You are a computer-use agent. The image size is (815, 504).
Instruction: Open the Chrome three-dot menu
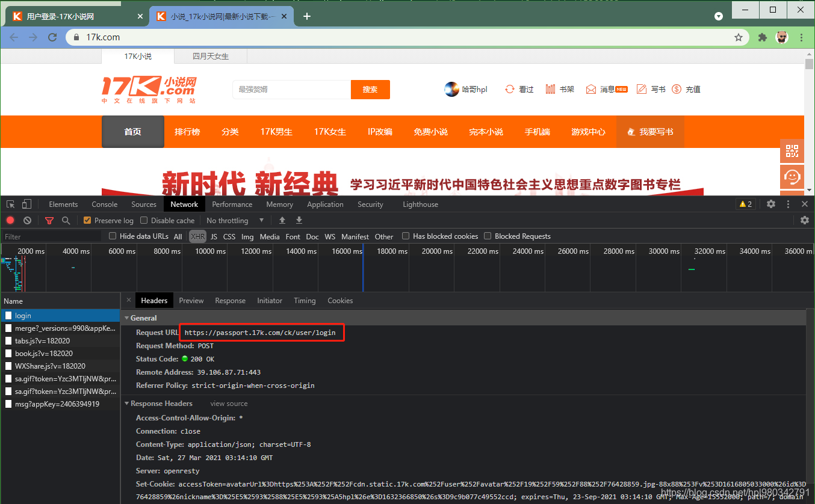(802, 37)
